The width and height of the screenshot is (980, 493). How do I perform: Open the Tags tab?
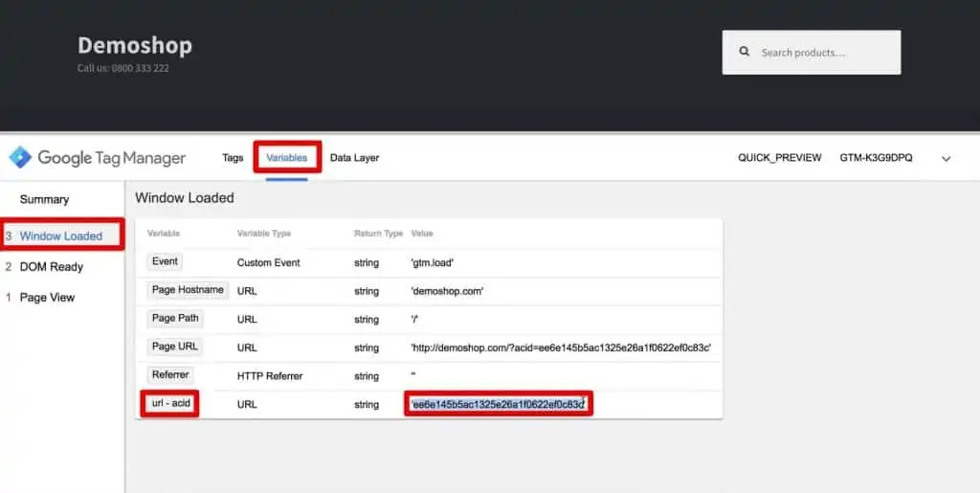click(x=233, y=157)
